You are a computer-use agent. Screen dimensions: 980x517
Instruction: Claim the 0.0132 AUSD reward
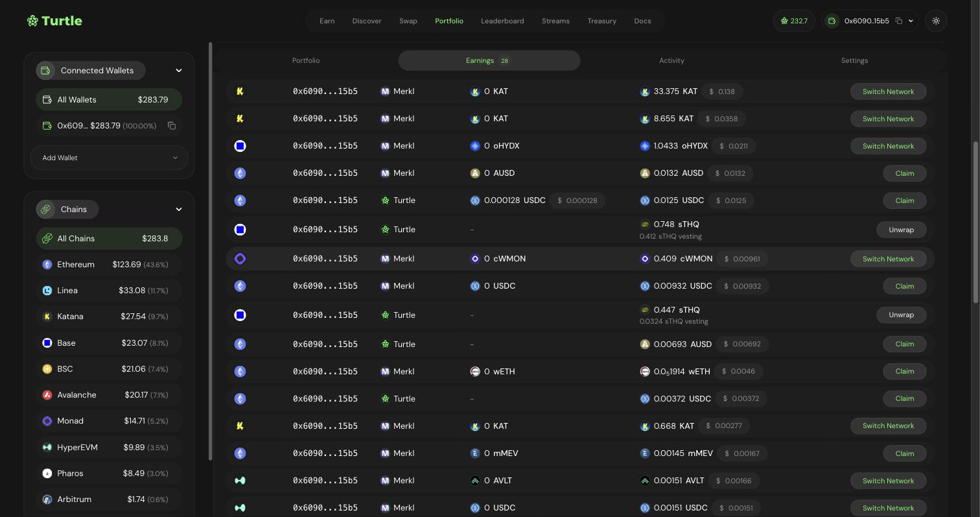point(904,173)
